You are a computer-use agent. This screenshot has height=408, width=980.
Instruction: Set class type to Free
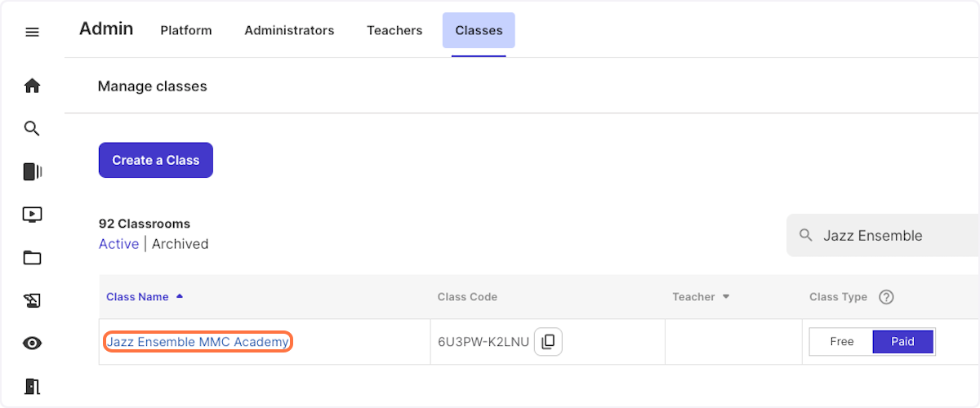click(841, 342)
